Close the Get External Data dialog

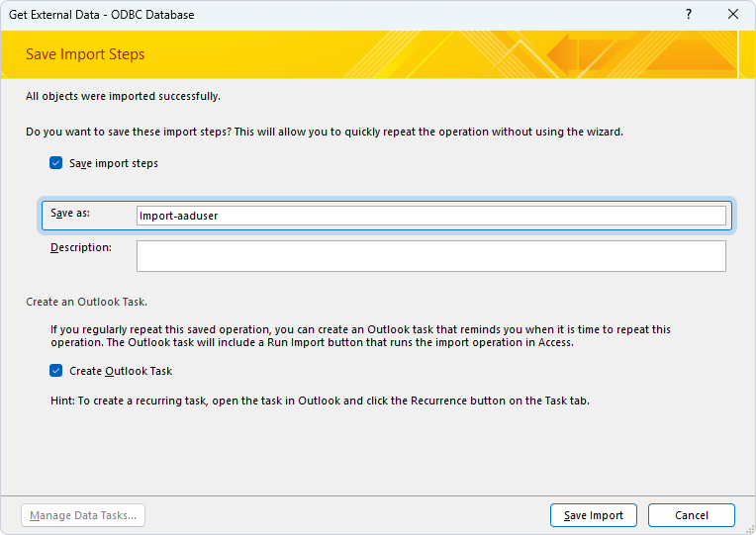point(733,15)
